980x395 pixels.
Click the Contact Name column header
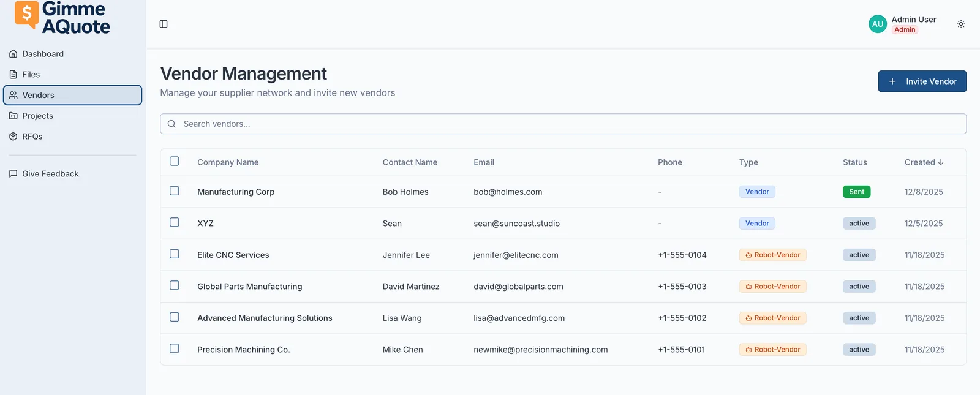tap(410, 162)
